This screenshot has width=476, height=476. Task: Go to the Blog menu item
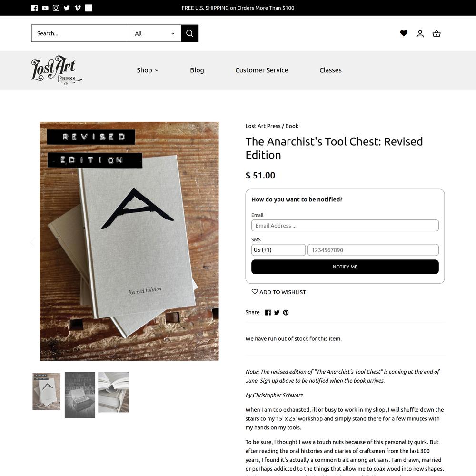[197, 70]
